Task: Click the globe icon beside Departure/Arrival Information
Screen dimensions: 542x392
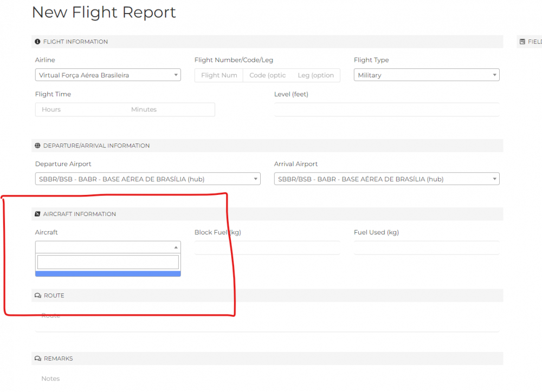Action: click(37, 146)
